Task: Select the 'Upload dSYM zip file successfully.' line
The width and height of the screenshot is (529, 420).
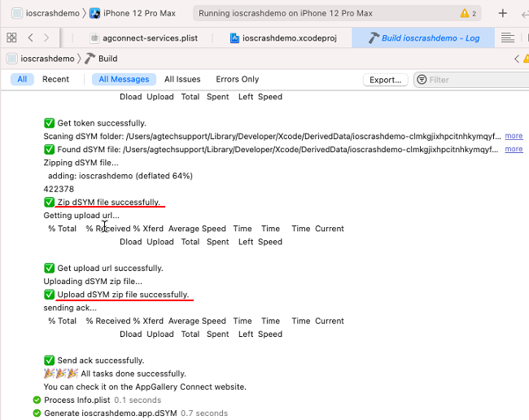Action: tap(123, 295)
